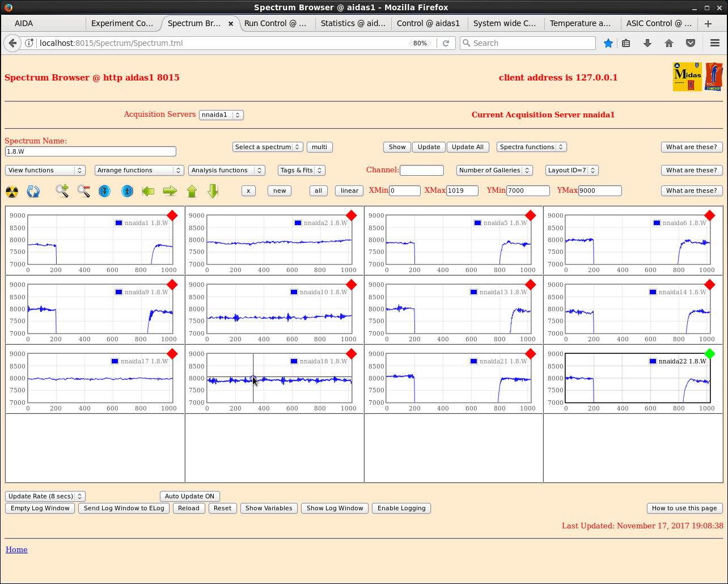728x584 pixels.
Task: Switch to the Run Control tab
Action: pyautogui.click(x=275, y=23)
